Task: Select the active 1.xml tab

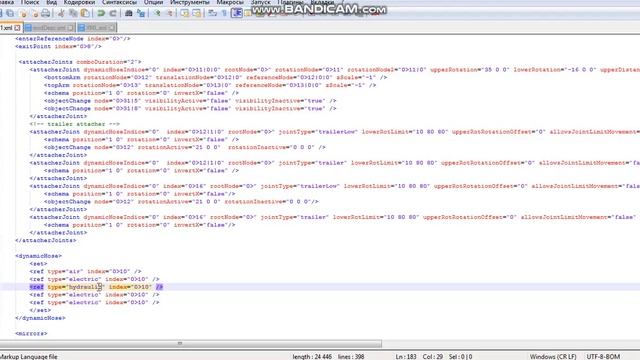Action: tap(7, 28)
